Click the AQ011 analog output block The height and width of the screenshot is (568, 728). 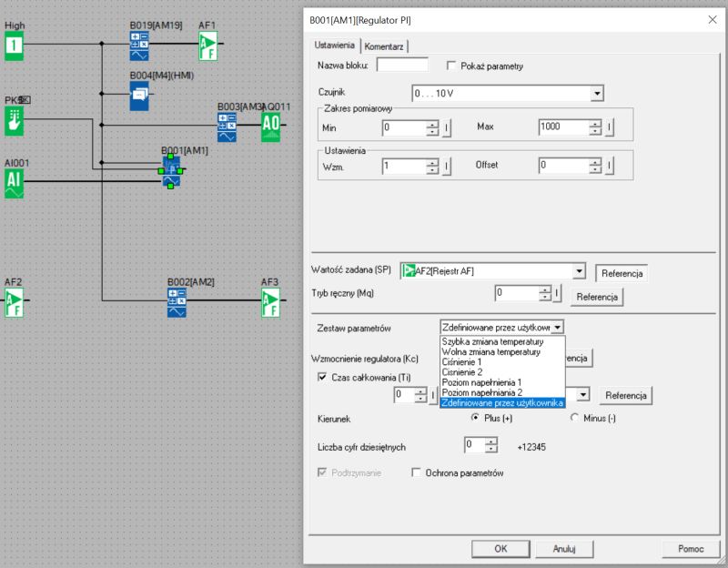tap(270, 127)
